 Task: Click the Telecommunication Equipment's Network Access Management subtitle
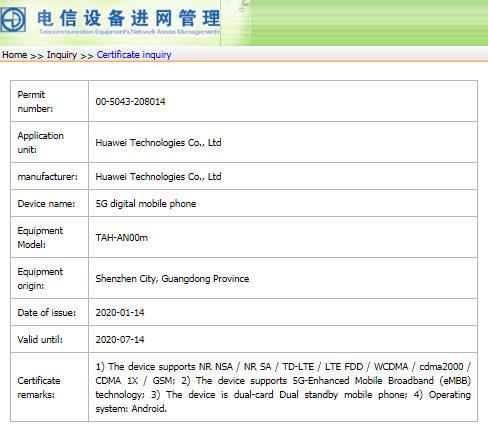point(129,32)
